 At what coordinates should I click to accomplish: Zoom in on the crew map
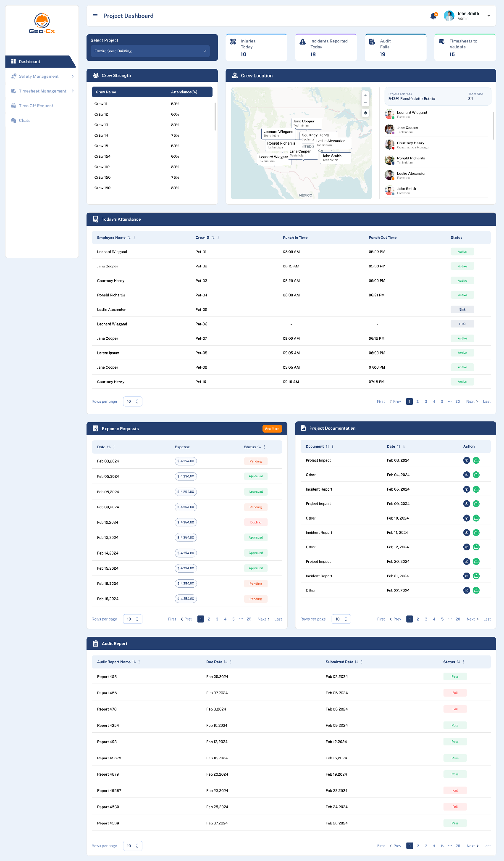click(365, 95)
